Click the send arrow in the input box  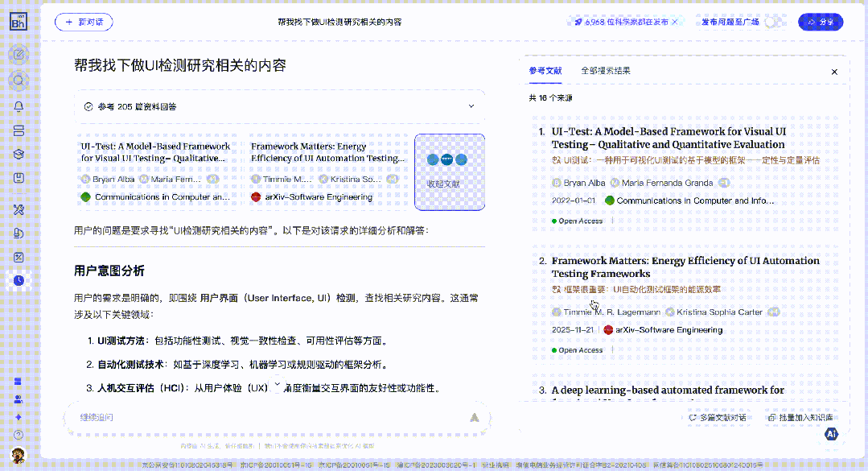(475, 417)
